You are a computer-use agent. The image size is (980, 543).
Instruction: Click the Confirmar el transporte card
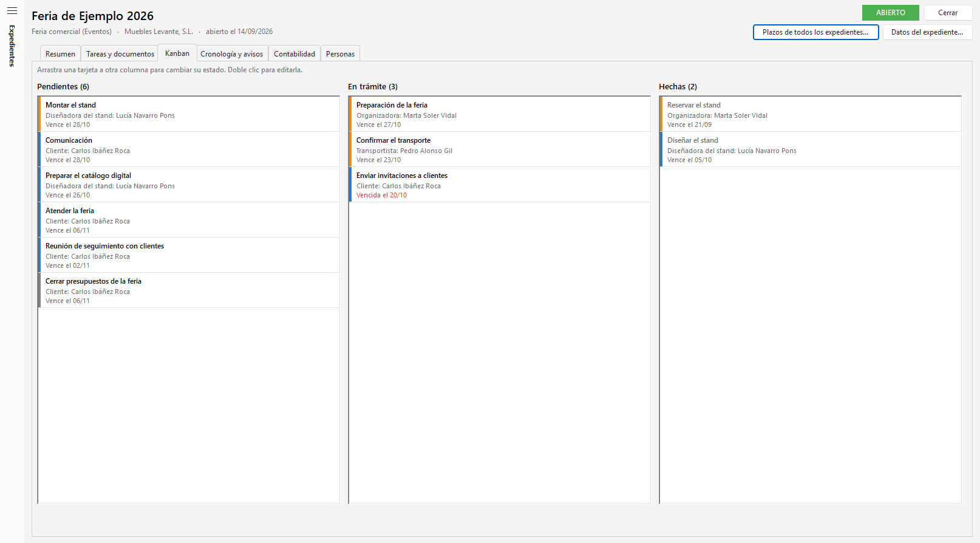pos(500,149)
